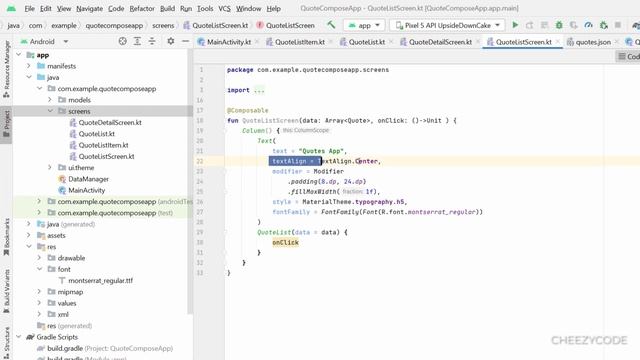
Task: Open the Structure side tab
Action: tap(6, 343)
